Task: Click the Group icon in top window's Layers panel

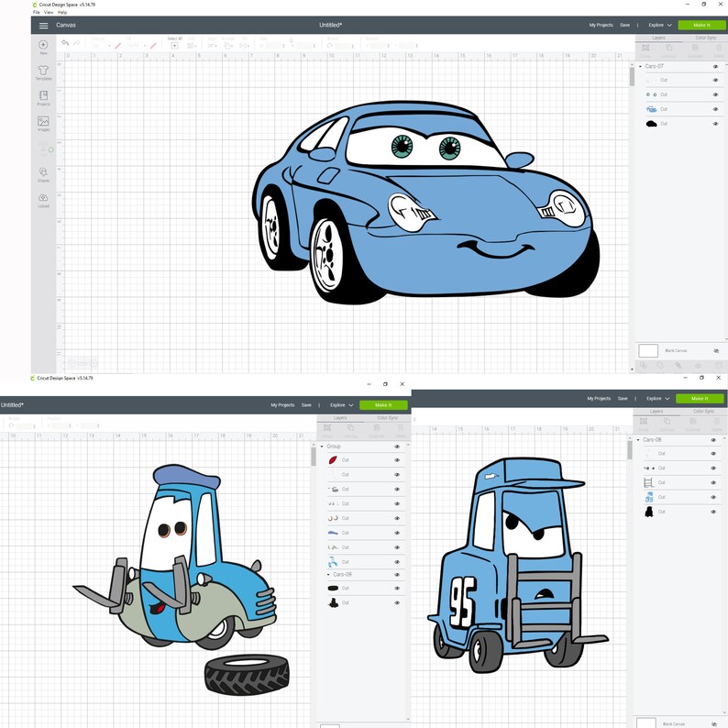Action: pyautogui.click(x=645, y=48)
